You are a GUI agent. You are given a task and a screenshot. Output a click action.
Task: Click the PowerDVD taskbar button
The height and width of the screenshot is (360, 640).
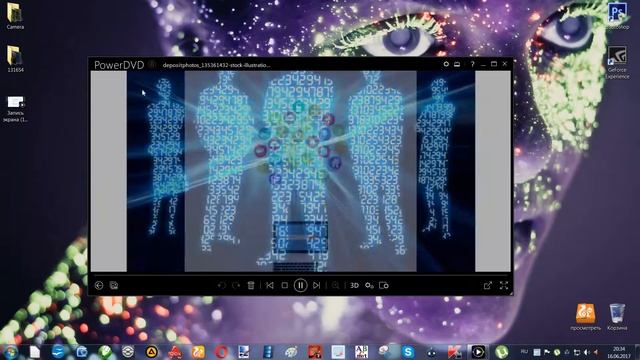(x=478, y=352)
